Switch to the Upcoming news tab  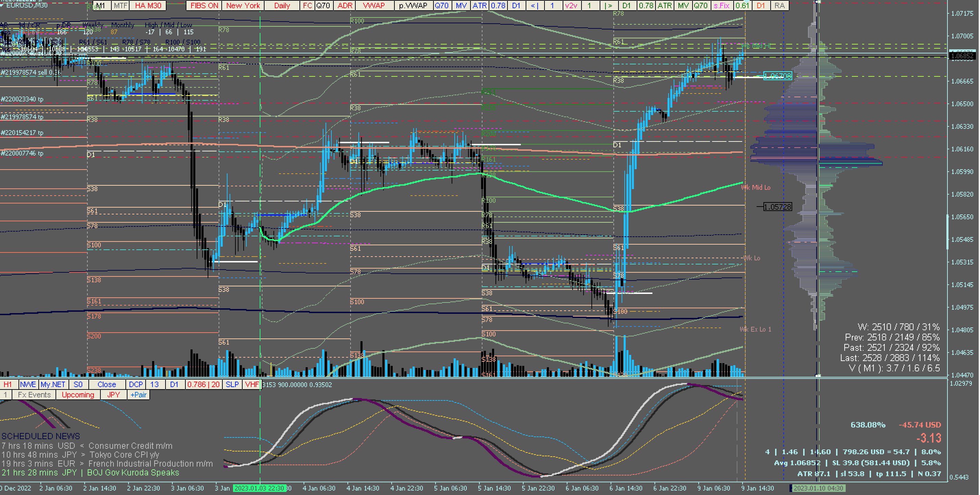click(x=78, y=395)
